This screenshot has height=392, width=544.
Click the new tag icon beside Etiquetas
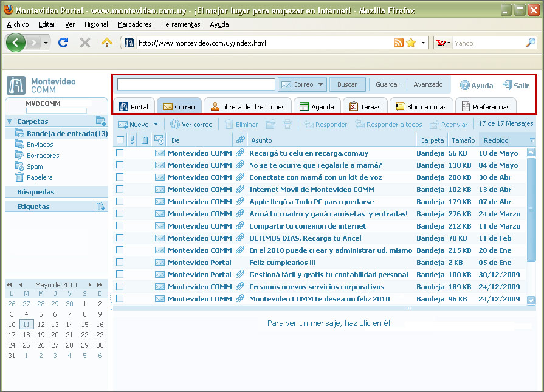point(101,207)
